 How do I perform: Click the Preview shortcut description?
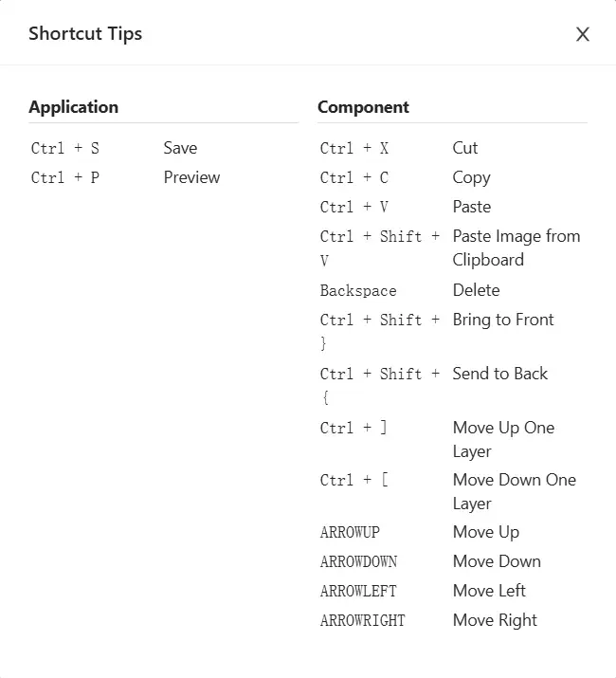point(191,177)
